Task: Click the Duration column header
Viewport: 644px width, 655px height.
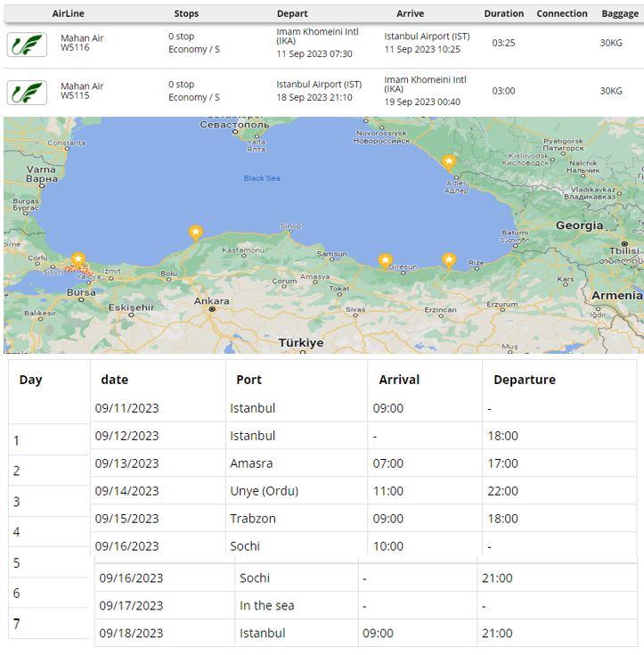Action: 503,13
